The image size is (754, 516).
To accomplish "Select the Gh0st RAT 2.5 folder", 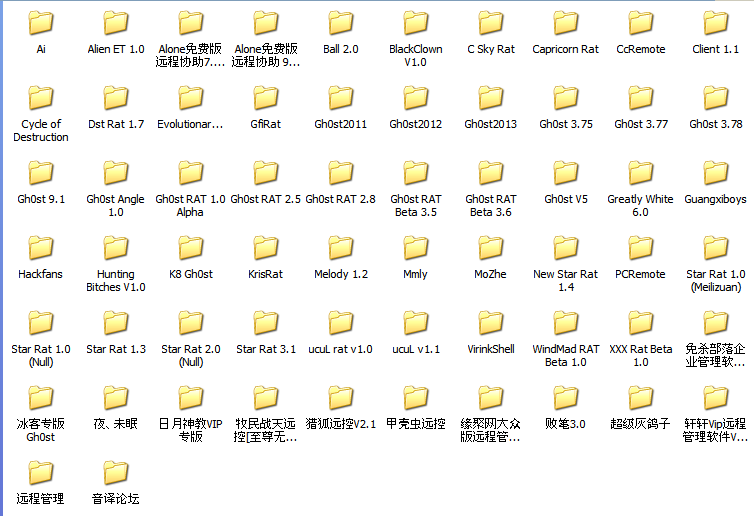I will pyautogui.click(x=266, y=174).
